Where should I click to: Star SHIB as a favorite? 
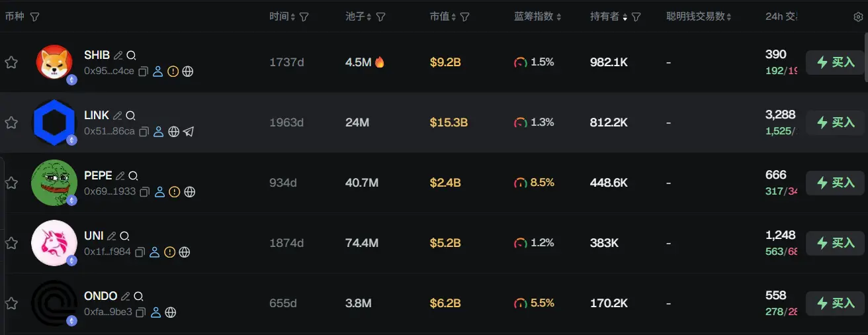click(x=11, y=63)
